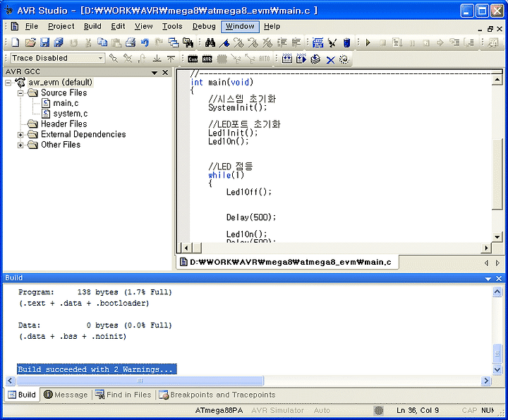
Task: Create a new file with the New icon
Action: click(x=16, y=42)
